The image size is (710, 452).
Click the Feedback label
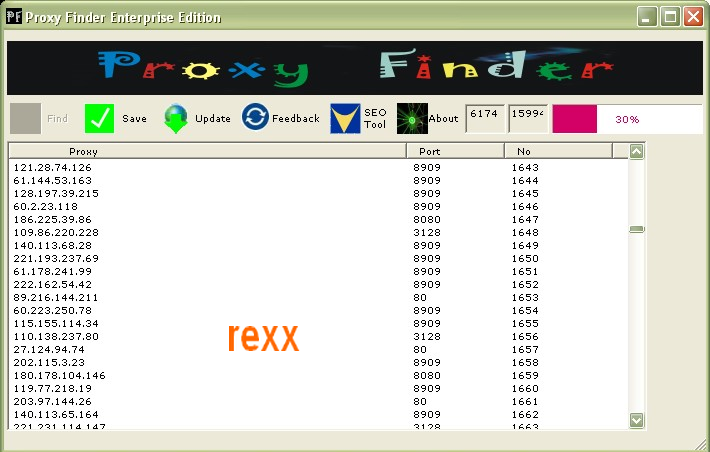[x=296, y=119]
